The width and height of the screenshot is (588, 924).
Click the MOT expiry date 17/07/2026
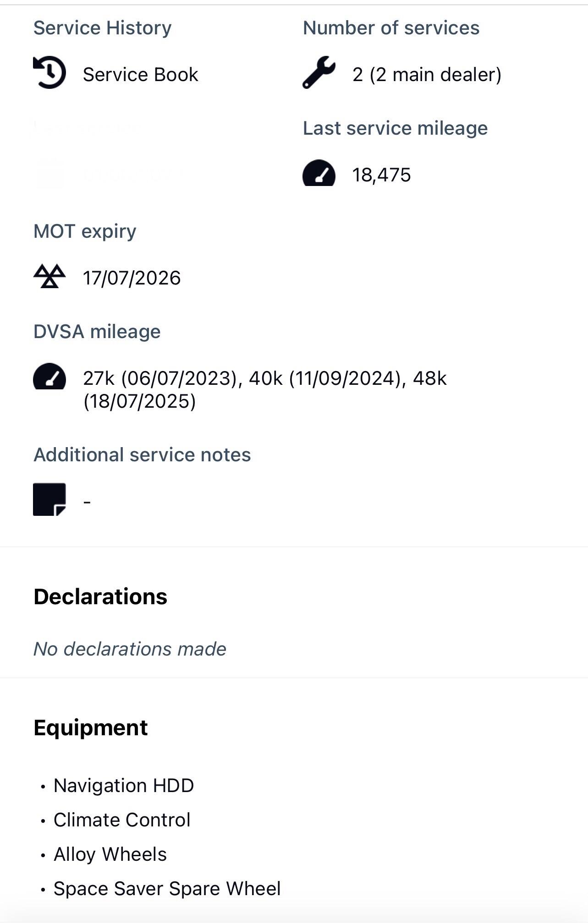click(x=132, y=278)
